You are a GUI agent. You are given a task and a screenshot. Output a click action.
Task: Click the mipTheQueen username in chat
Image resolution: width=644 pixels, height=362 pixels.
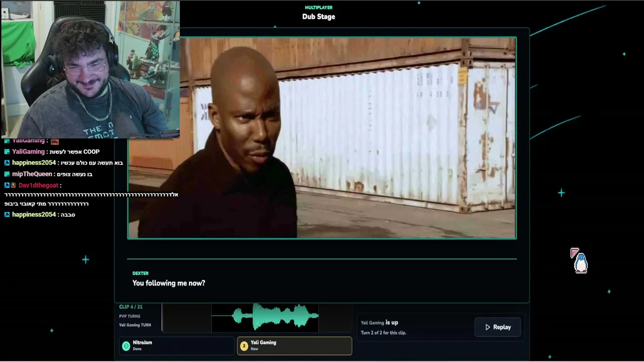pos(32,174)
